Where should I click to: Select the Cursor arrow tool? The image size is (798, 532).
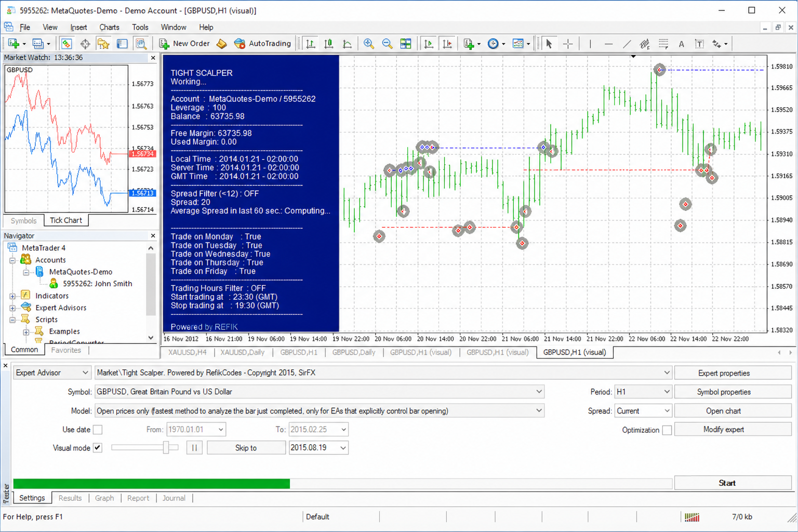point(549,44)
